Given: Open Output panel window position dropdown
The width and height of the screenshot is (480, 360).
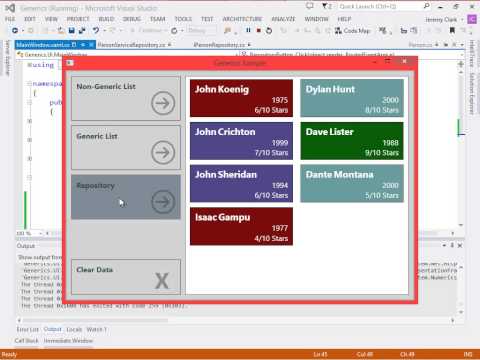Looking at the screenshot, I should click(x=444, y=245).
